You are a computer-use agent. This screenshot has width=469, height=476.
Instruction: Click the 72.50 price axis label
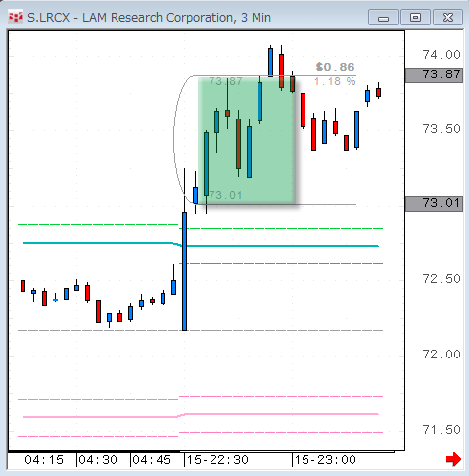442,279
